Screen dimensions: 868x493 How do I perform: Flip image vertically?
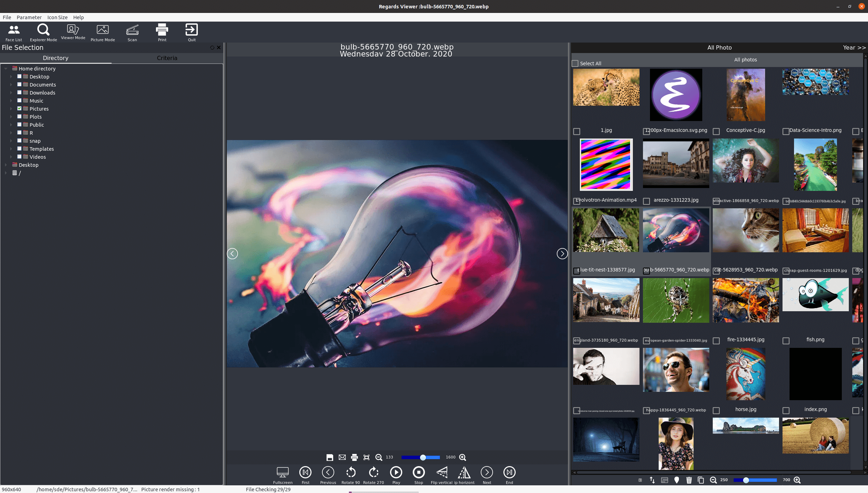(442, 476)
